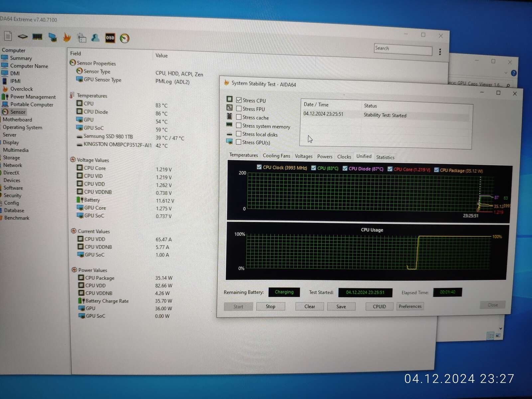Click the icon beside Current Values heading
Screen dimensions: 532x399
pos(74,231)
